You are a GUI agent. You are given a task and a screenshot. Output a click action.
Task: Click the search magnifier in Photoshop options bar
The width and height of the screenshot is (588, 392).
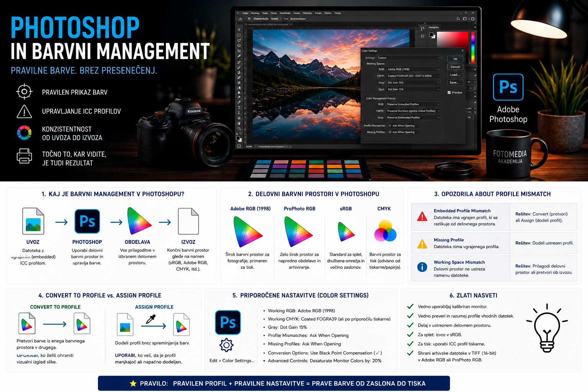458,18
